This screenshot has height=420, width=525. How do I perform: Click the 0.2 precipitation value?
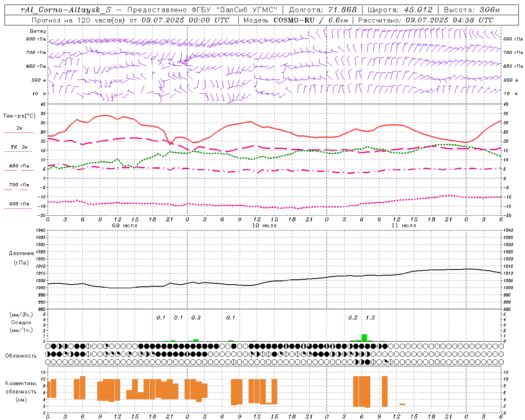pyautogui.click(x=353, y=317)
